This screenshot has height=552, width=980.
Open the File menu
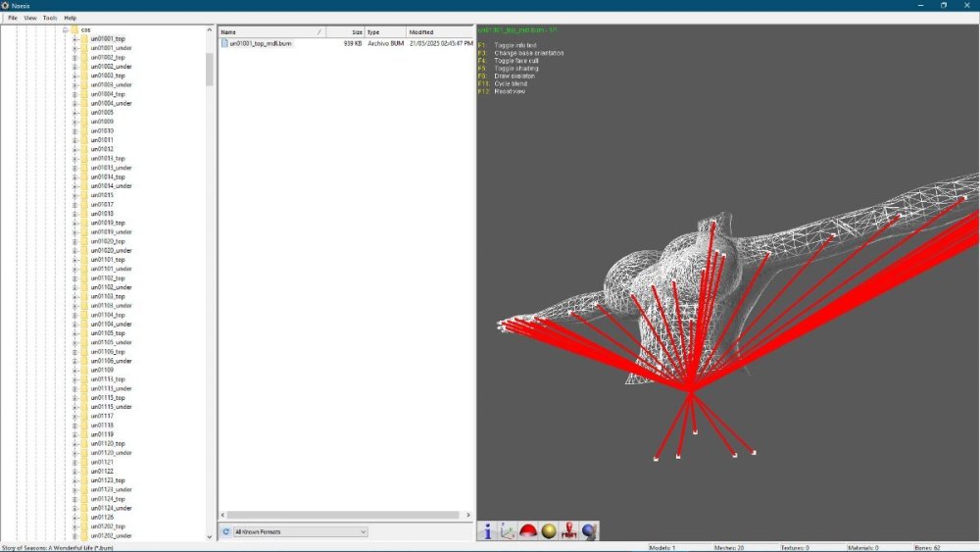[13, 18]
